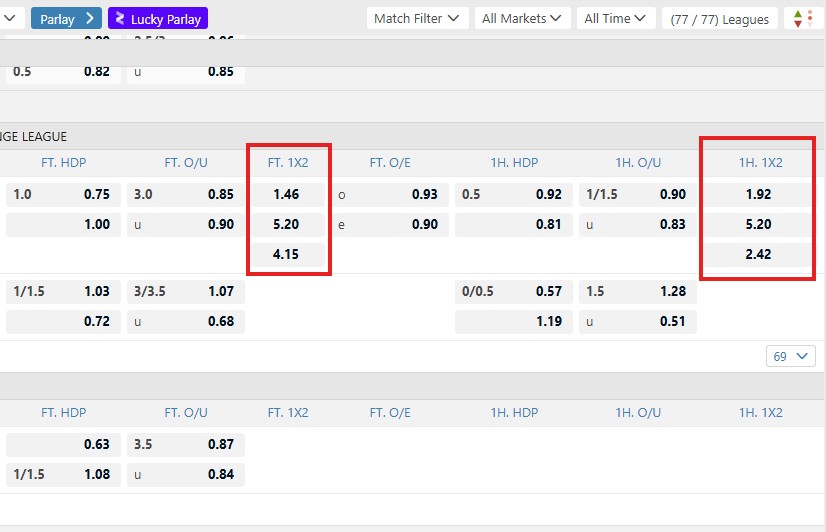This screenshot has width=826, height=532.
Task: Choose FT. O/E even odds 0.90
Action: [x=390, y=224]
